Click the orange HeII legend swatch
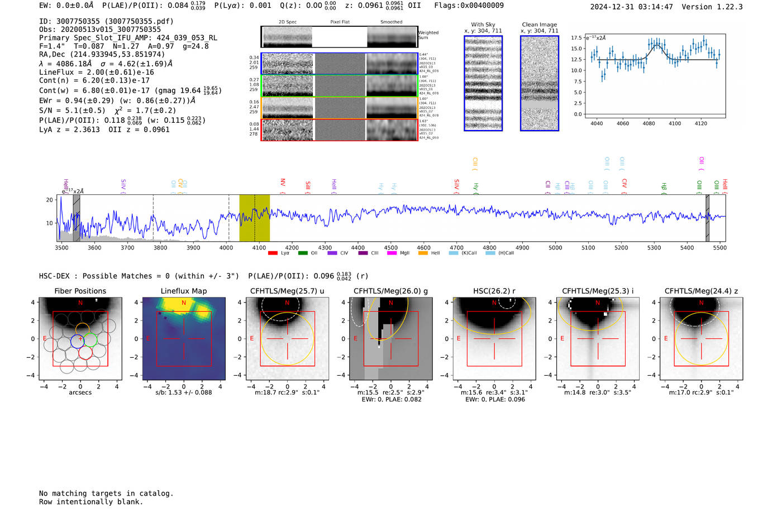The image size is (782, 532). point(423,253)
